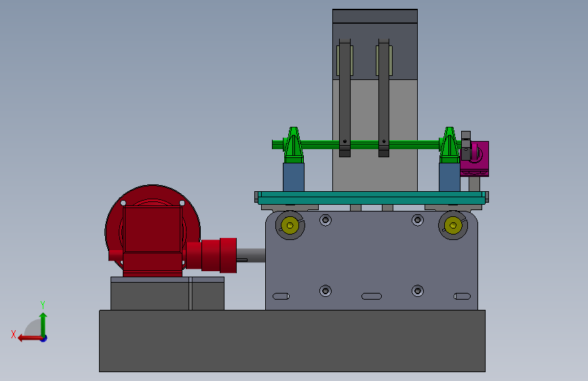Select the left blue support post
588x381 pixels.
click(294, 177)
